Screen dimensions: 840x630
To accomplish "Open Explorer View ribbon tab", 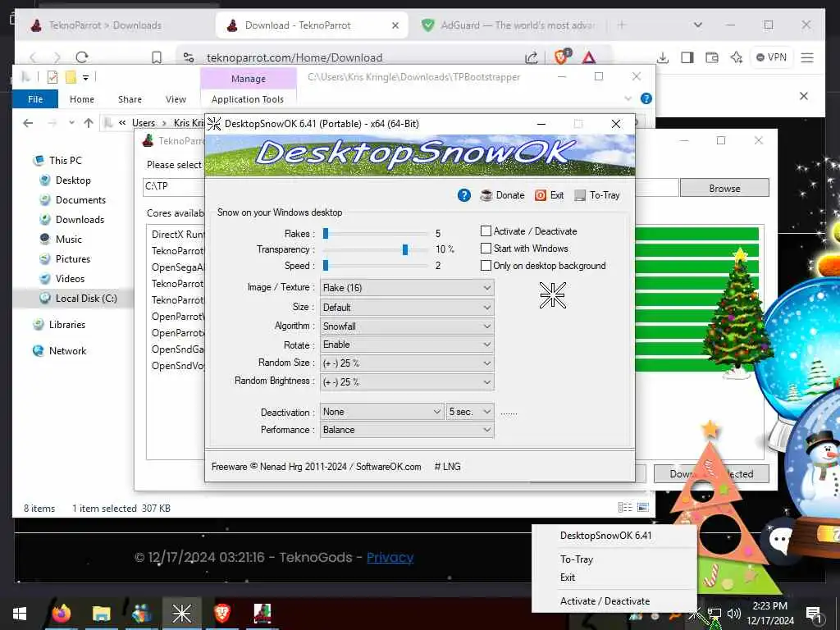I will [x=176, y=99].
